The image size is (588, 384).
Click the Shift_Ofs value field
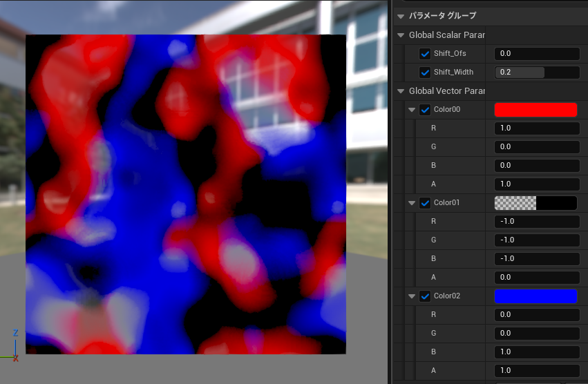[x=537, y=54]
